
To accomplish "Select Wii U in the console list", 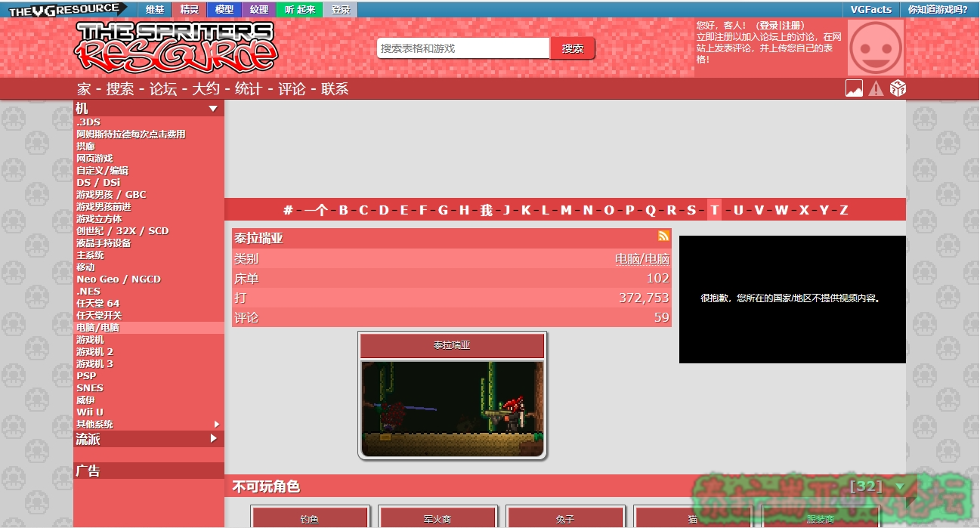I will pos(90,412).
